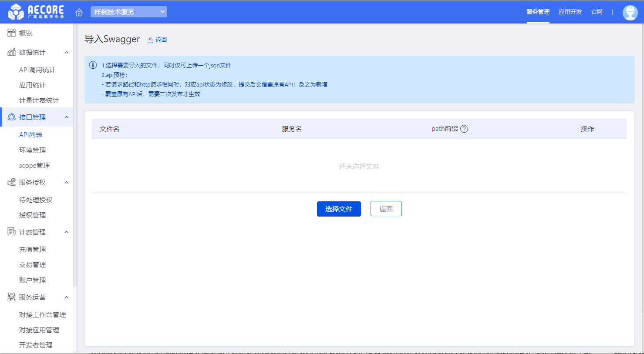
Task: Click the 计费管理 sidebar icon
Action: (x=11, y=232)
